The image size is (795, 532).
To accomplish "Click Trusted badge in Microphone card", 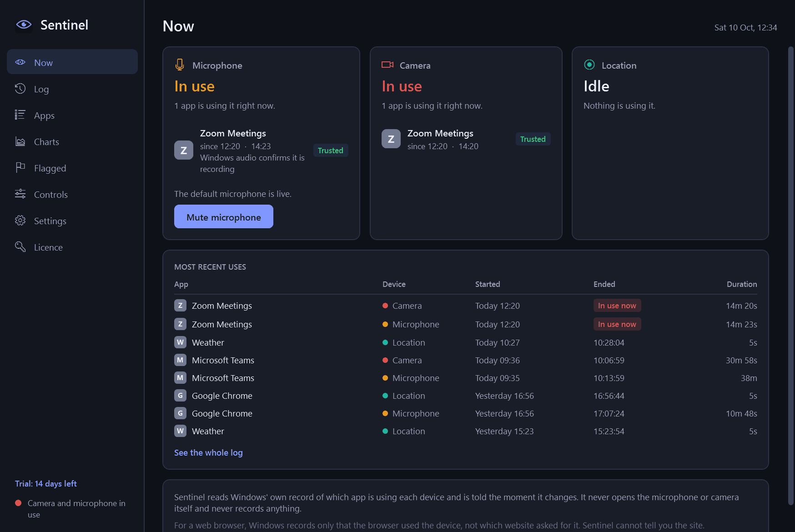I will point(331,151).
